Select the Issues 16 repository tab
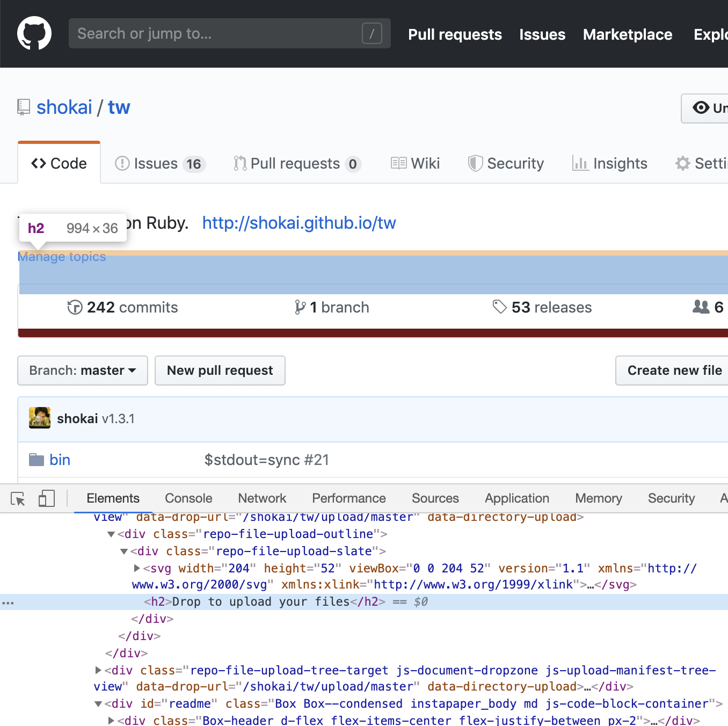Viewport: 728px width, 726px height. (x=161, y=164)
